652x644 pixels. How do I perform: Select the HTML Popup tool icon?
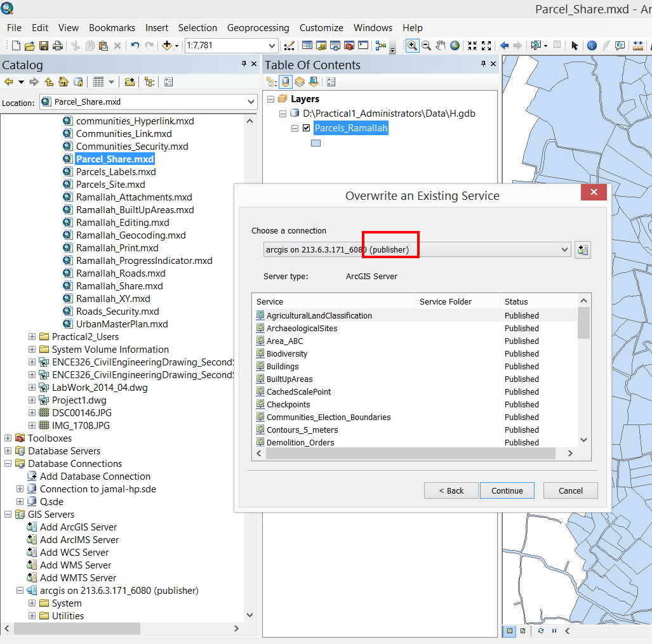pos(620,46)
